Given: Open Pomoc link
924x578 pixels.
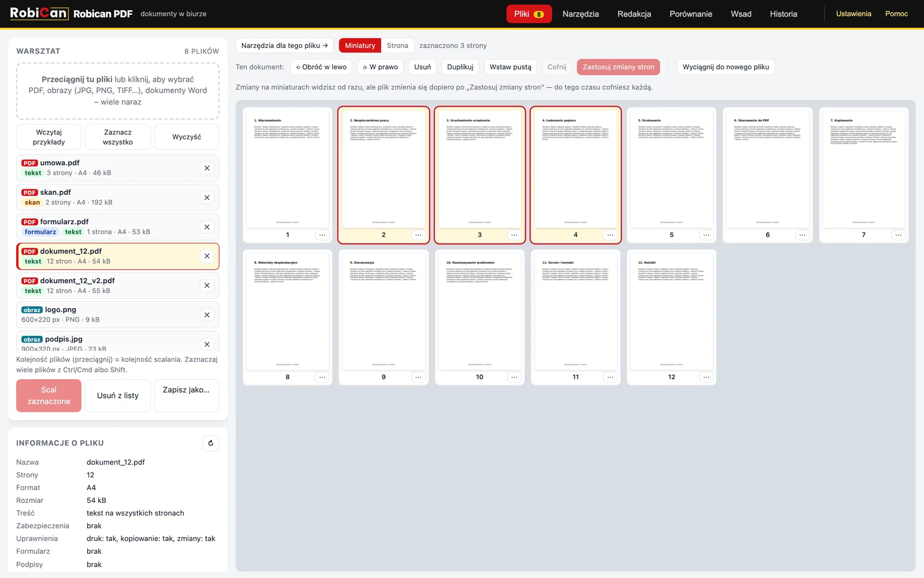Looking at the screenshot, I should (896, 14).
